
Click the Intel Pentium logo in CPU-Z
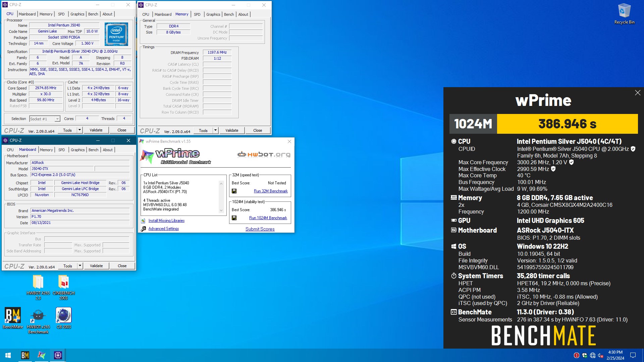116,34
